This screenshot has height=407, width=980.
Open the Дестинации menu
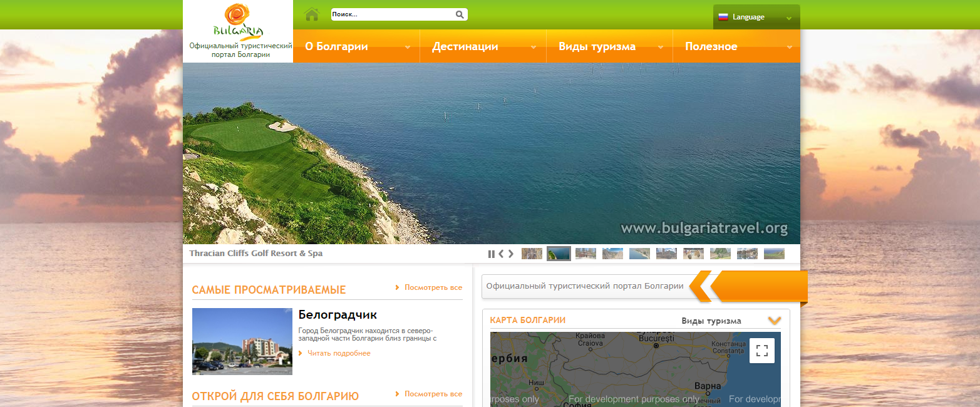(465, 46)
